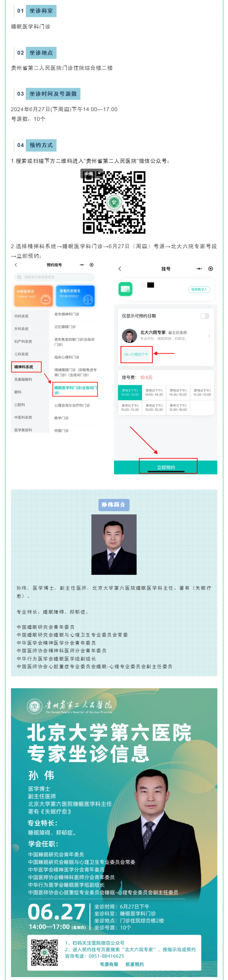The height and width of the screenshot is (980, 228).
Task: Click the circle target icon beside 挂号 title
Action: (x=210, y=269)
